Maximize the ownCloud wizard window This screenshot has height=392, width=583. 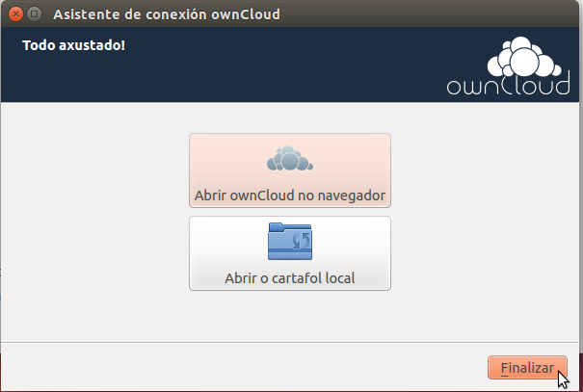(34, 14)
